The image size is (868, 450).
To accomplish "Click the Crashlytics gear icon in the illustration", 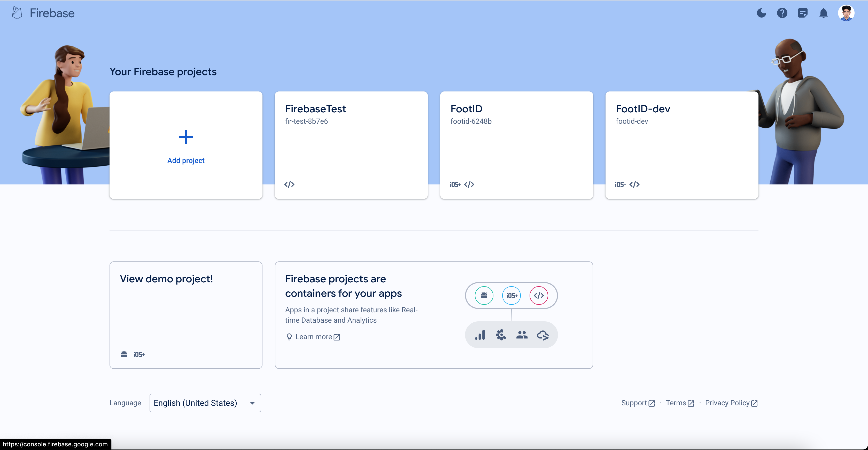I will [501, 335].
